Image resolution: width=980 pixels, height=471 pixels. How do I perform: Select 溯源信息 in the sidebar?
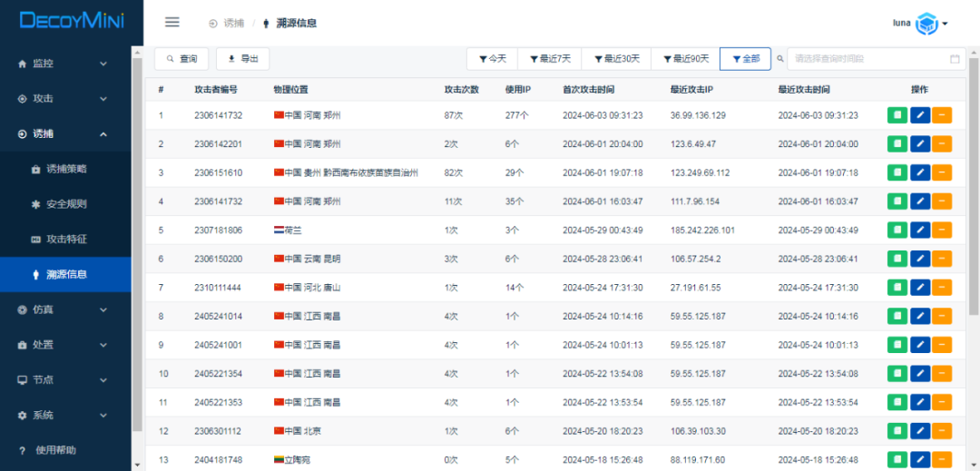(x=65, y=274)
